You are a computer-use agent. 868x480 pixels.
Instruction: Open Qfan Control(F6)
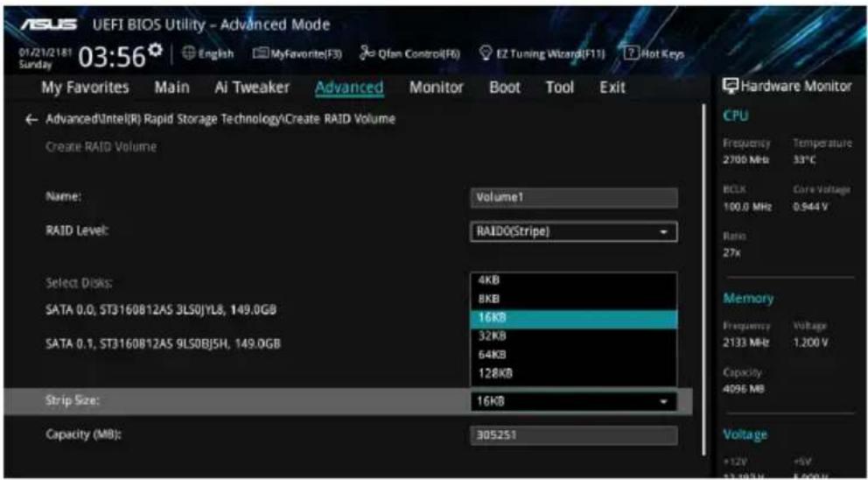409,53
